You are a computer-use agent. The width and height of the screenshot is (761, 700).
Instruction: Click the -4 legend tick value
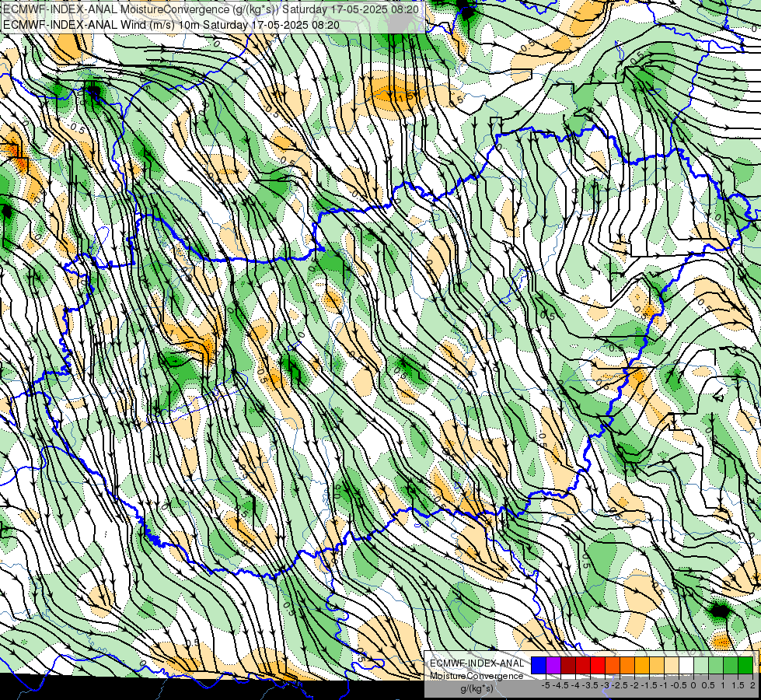click(x=575, y=685)
